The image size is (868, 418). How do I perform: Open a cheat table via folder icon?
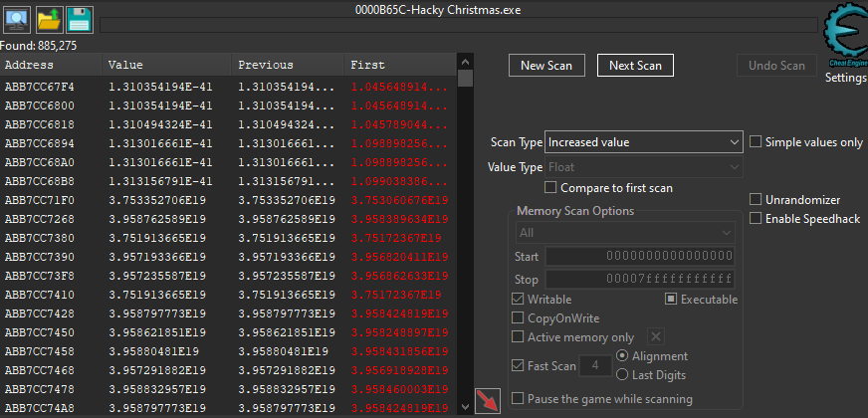coord(49,19)
